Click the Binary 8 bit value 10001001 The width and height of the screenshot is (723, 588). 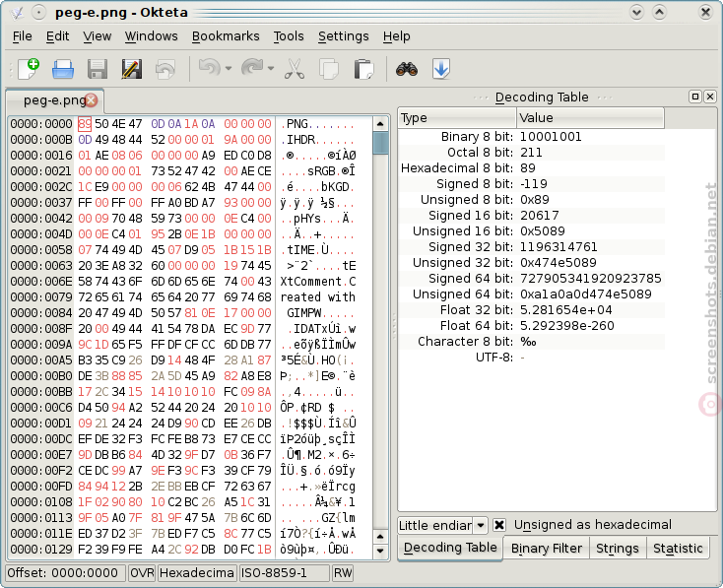[x=551, y=137]
